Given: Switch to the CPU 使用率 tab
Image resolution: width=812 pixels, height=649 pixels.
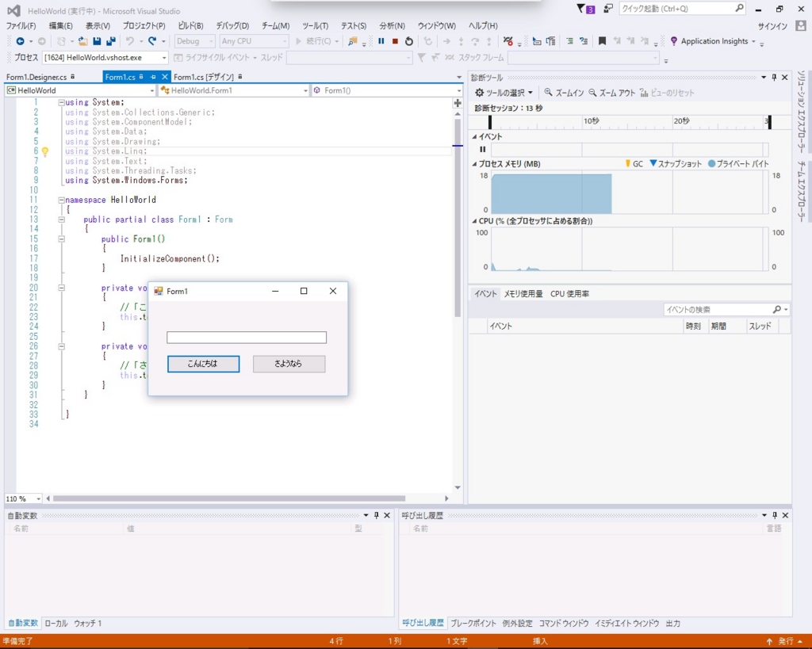Looking at the screenshot, I should (569, 293).
